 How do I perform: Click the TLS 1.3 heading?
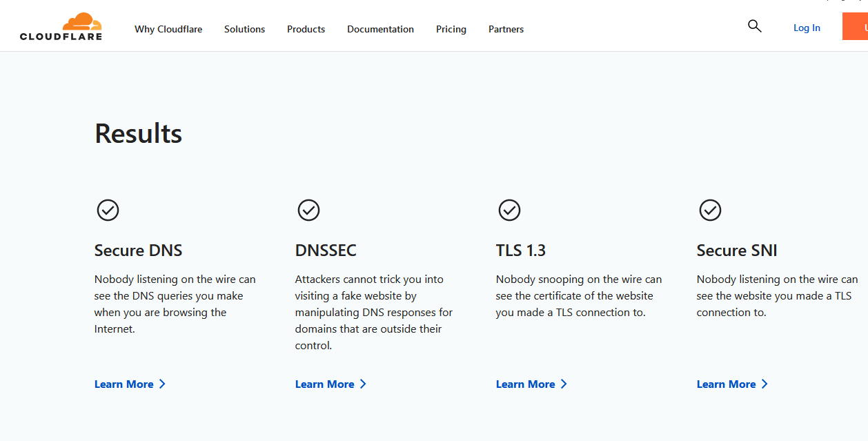[521, 251]
